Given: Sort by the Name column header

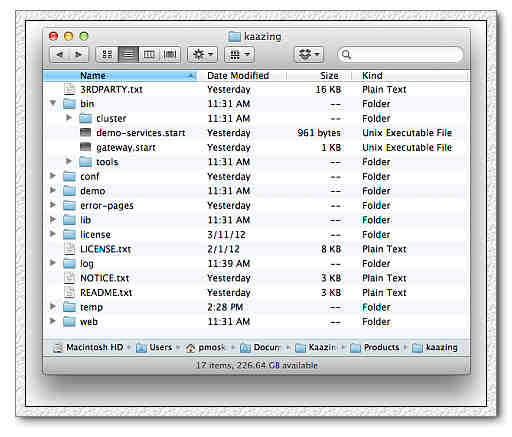Looking at the screenshot, I should 120,76.
